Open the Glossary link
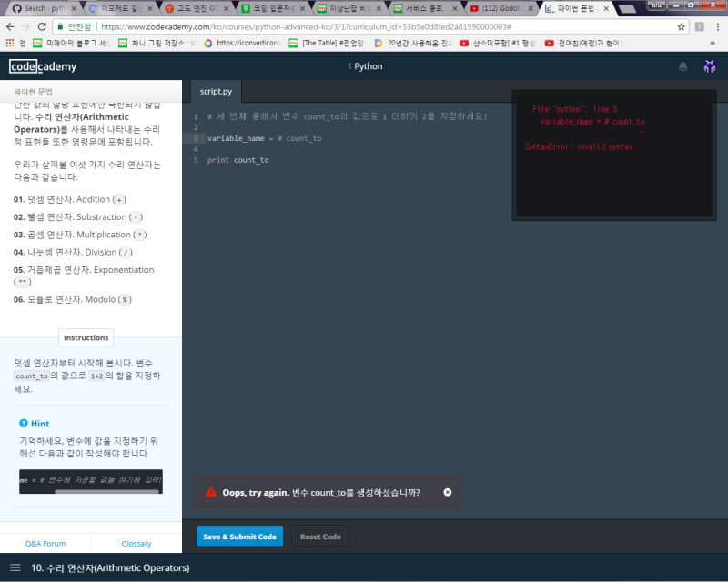This screenshot has height=582, width=728. click(136, 543)
